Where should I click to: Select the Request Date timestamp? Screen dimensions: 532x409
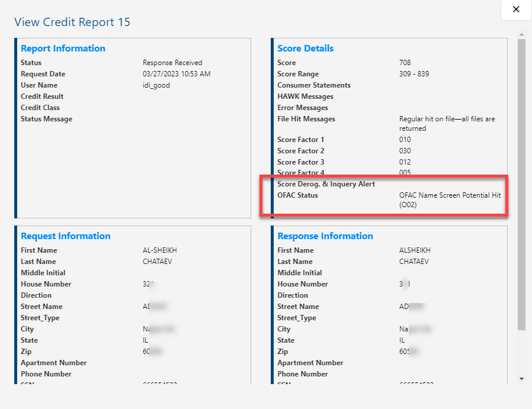[176, 73]
